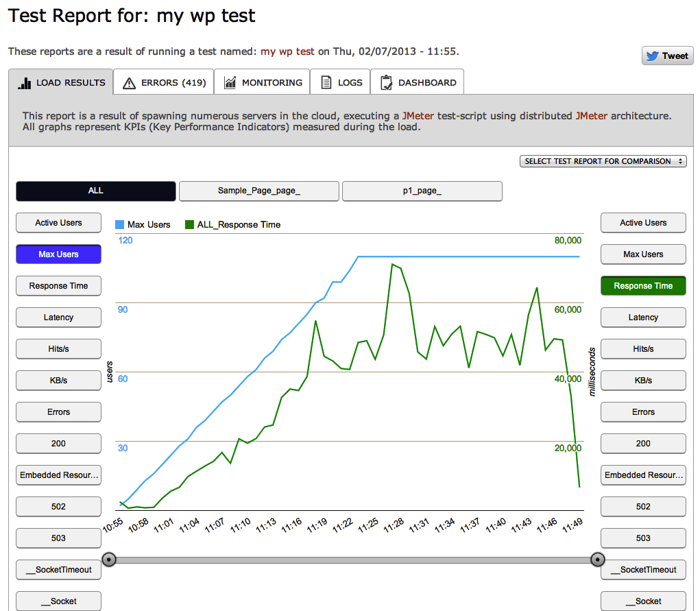Image resolution: width=700 pixels, height=611 pixels.
Task: Switch to the Dashboard tab
Action: [x=417, y=82]
